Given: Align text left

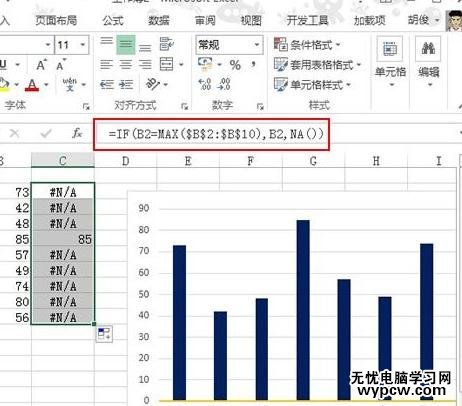Looking at the screenshot, I should [107, 65].
